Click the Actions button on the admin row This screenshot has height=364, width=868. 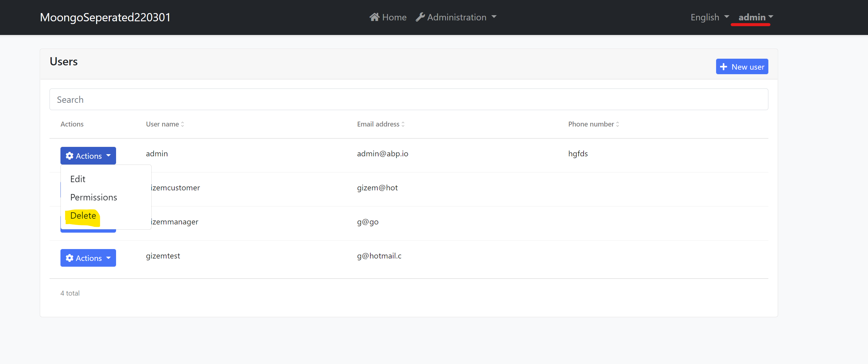(88, 155)
